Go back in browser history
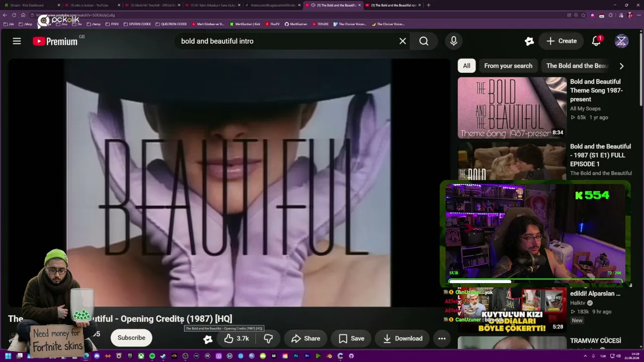 (6, 15)
